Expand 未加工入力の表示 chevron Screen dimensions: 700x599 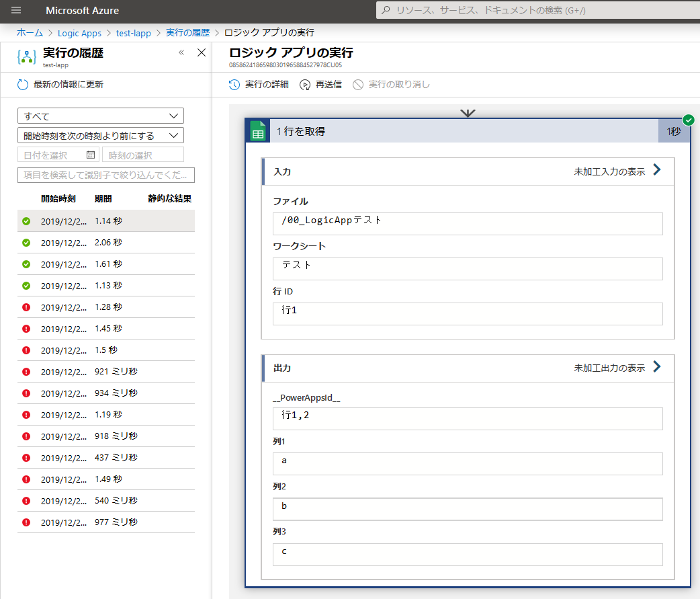point(657,170)
